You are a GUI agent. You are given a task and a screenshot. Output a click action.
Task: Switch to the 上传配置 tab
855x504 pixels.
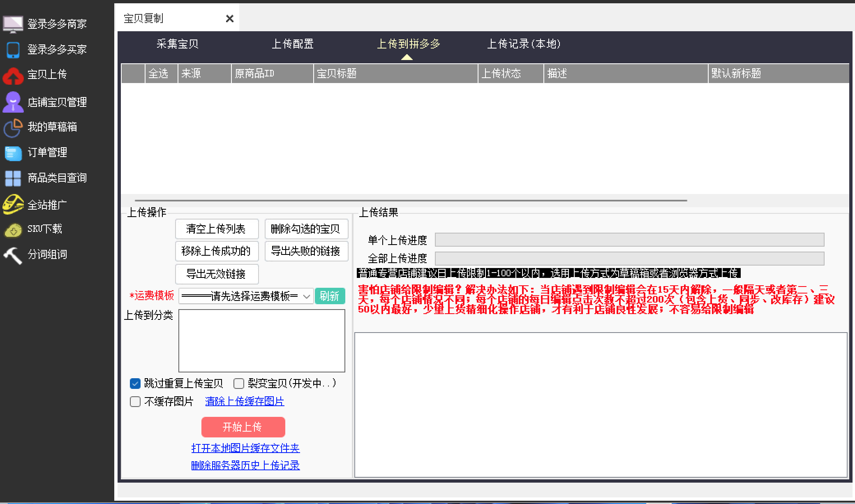(293, 44)
